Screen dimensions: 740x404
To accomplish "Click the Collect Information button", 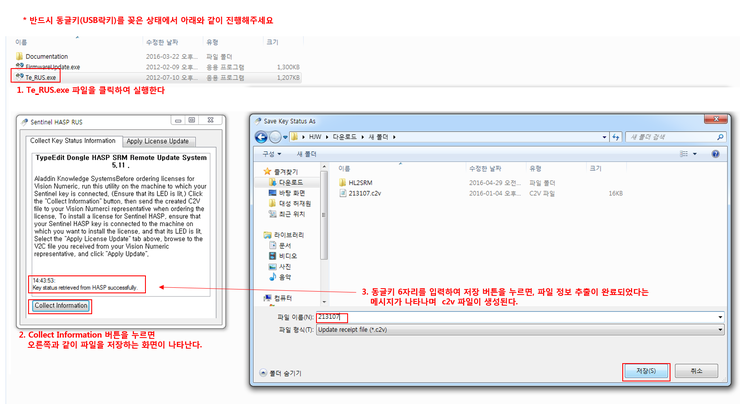I will point(61,306).
